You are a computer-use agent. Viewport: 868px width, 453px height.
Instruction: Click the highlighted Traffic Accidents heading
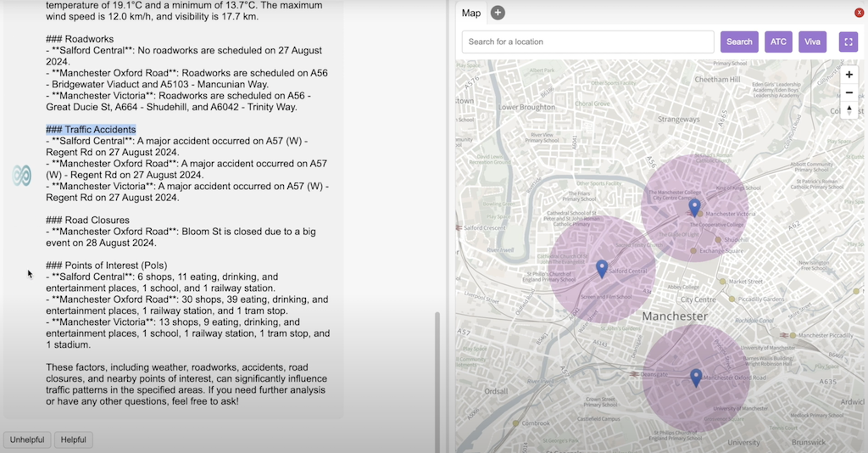click(91, 130)
